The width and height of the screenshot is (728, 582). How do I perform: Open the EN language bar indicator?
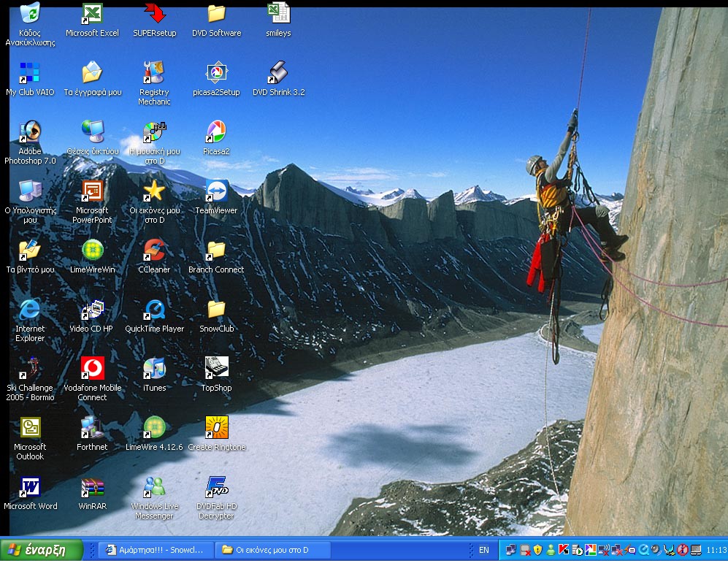[x=484, y=550]
